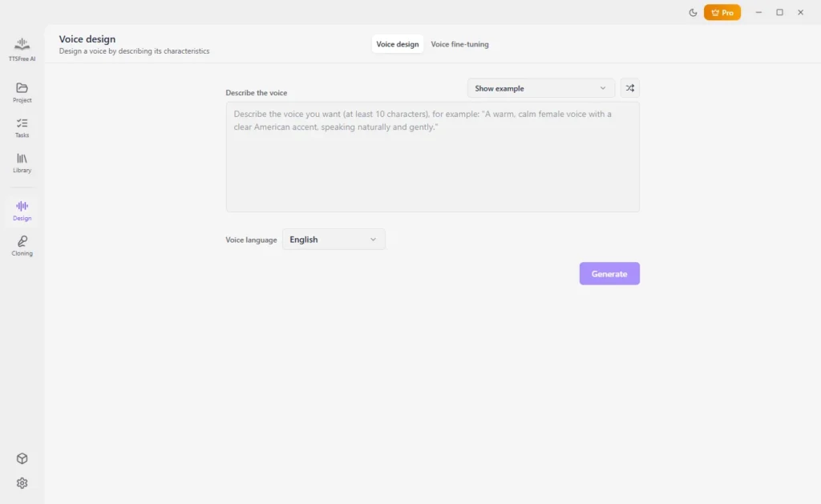Toggle dark mode moon icon
This screenshot has width=821, height=504.
click(x=693, y=13)
